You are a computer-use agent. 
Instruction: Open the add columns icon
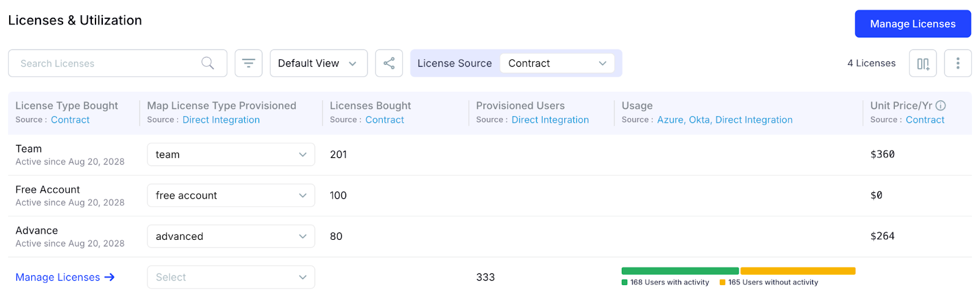click(x=923, y=64)
